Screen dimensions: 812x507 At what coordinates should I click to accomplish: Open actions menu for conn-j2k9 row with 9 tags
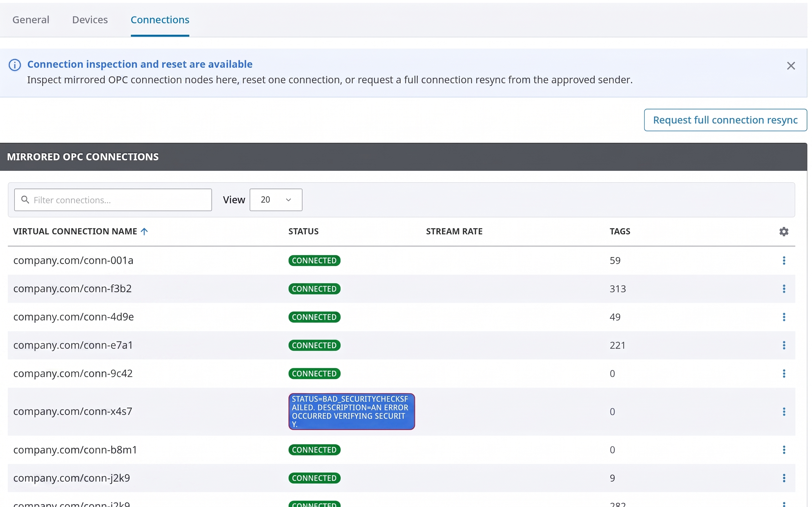pos(784,478)
